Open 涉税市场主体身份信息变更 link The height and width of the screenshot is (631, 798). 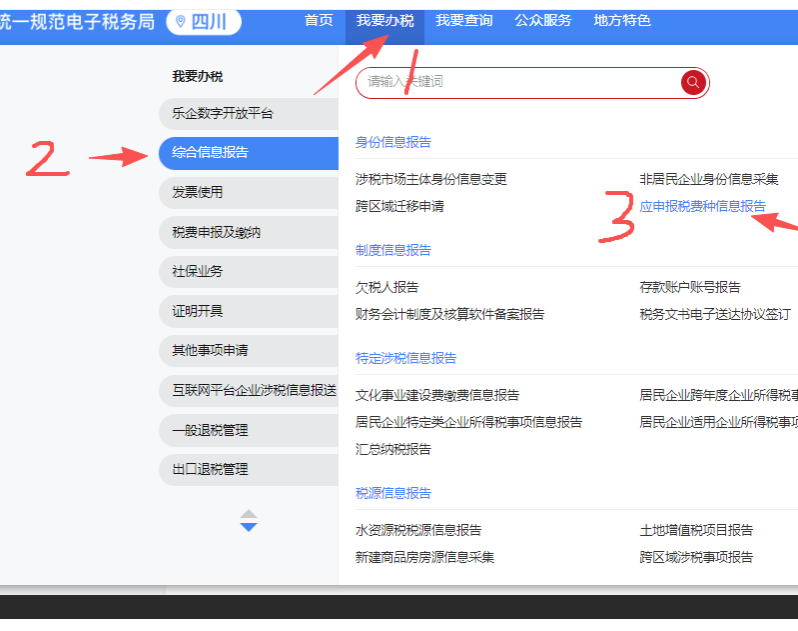pos(431,179)
